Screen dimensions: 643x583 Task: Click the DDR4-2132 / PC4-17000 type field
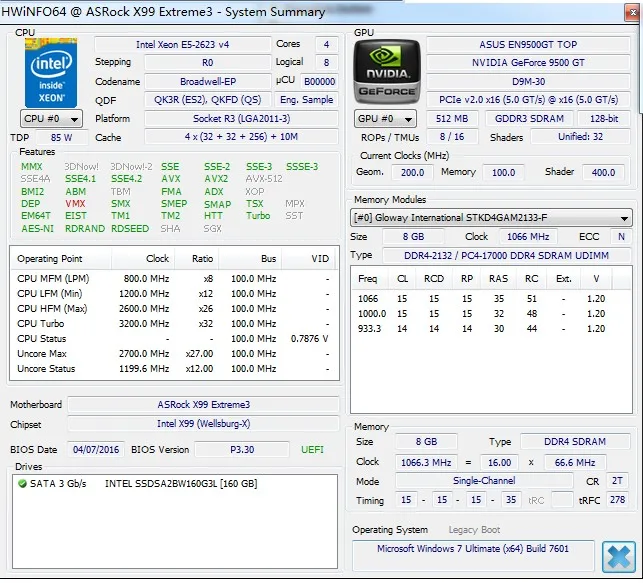506,255
